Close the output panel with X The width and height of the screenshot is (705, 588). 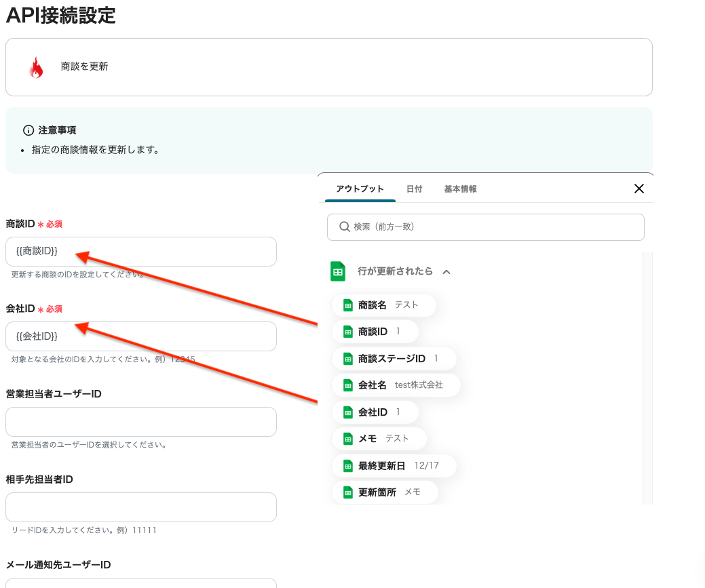[639, 189]
